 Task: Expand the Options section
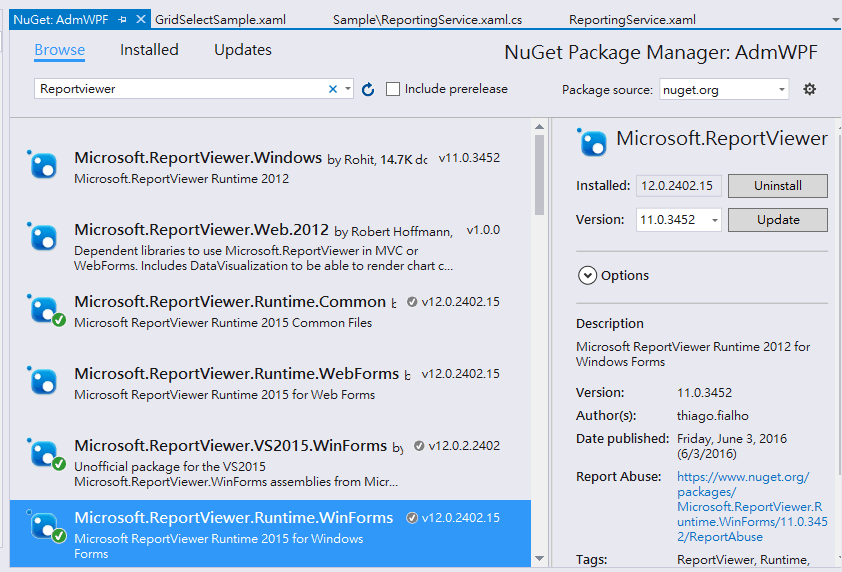tap(586, 275)
